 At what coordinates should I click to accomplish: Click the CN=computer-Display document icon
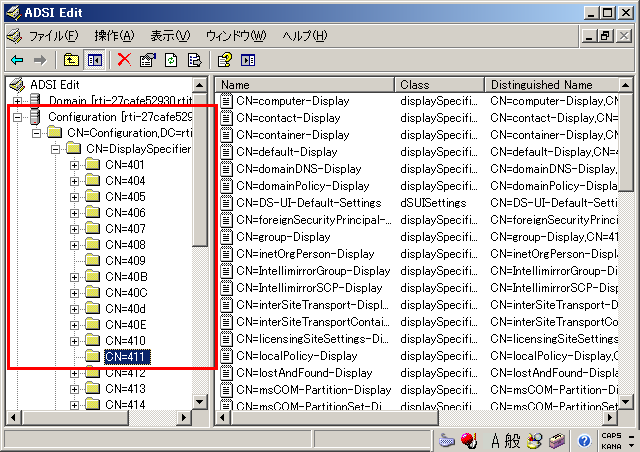[227, 101]
